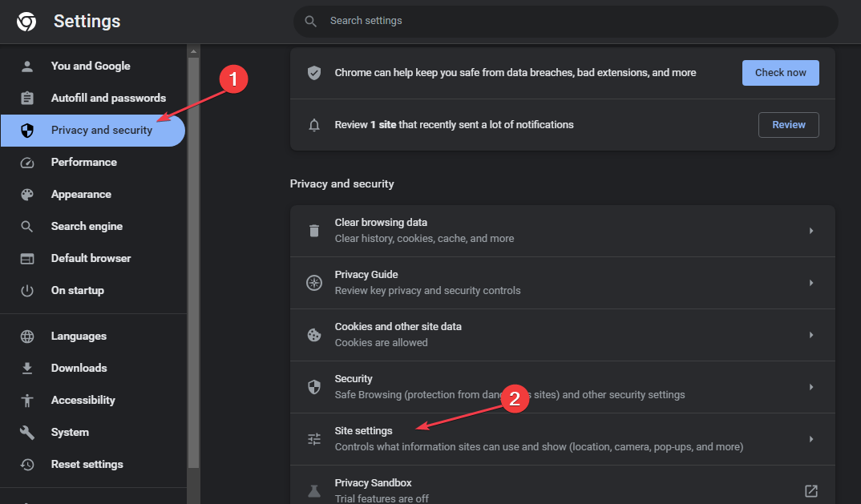
Task: Click the Appearance palette icon
Action: [x=27, y=195]
